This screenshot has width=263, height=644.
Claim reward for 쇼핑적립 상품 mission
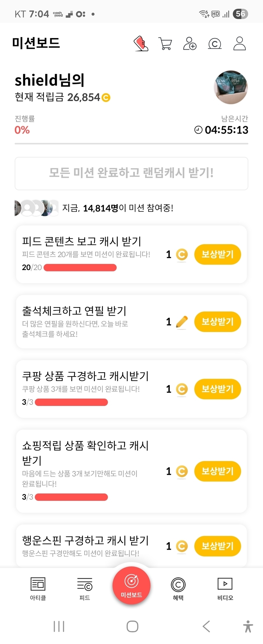(x=217, y=471)
